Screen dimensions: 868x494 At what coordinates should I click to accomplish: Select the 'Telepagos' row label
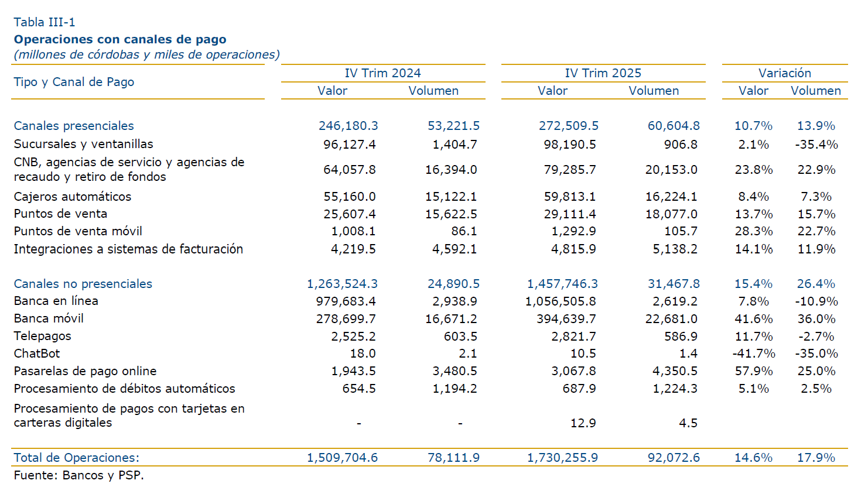tap(42, 336)
